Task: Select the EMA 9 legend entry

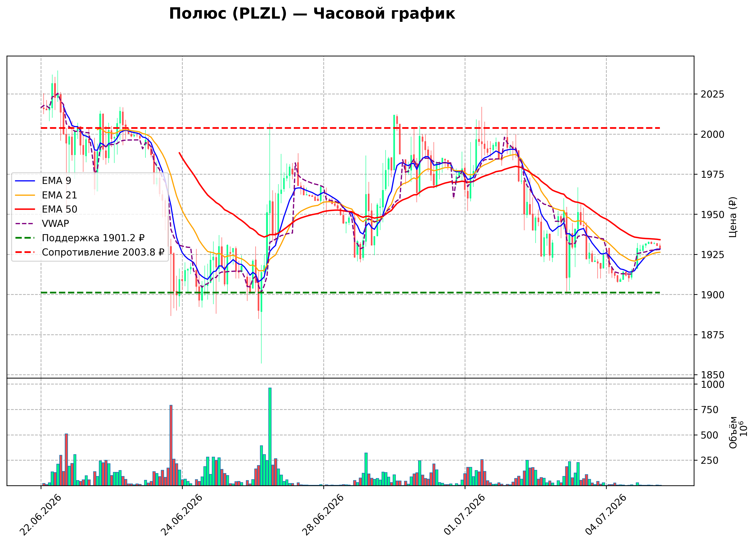Action: [43, 181]
